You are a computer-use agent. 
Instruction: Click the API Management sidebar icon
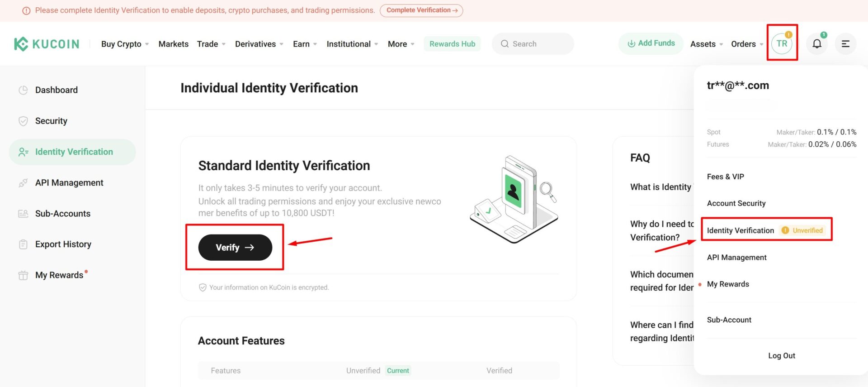23,183
